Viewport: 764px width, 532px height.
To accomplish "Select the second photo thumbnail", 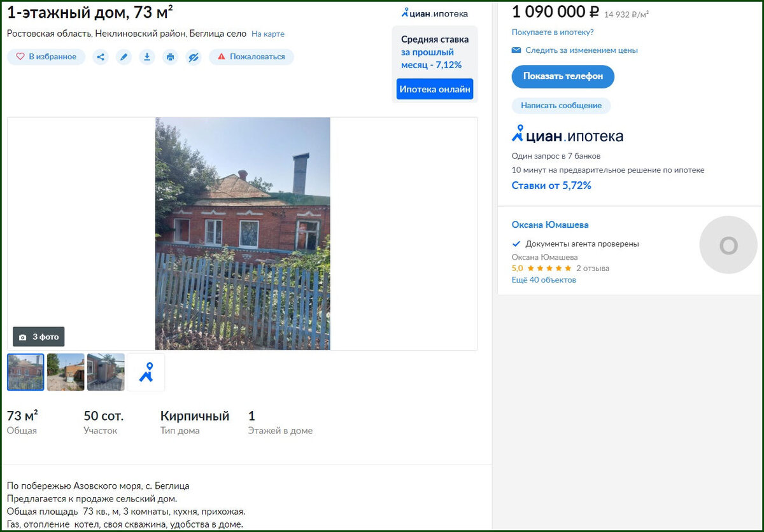I will pyautogui.click(x=66, y=372).
